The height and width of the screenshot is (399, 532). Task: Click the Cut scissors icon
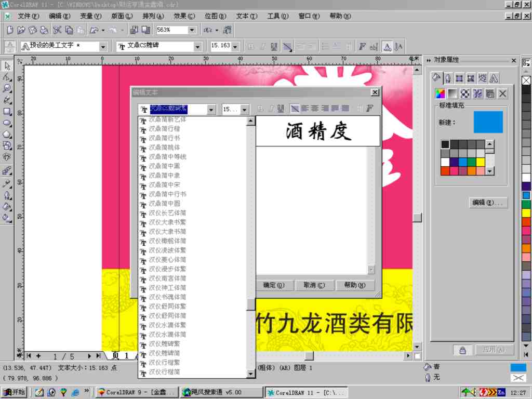pyautogui.click(x=57, y=30)
